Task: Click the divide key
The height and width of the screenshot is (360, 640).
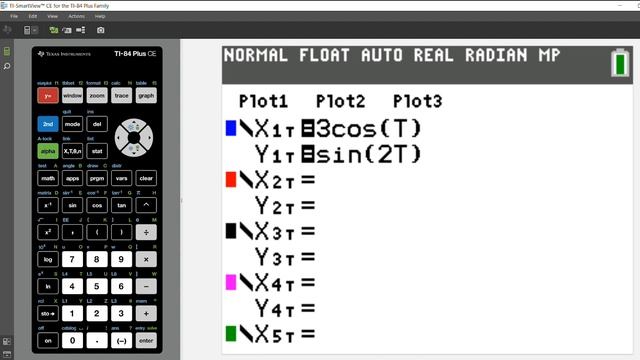Action: tap(146, 232)
